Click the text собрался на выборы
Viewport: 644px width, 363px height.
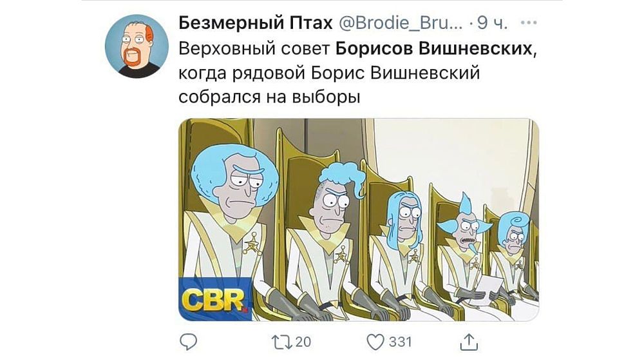[269, 97]
